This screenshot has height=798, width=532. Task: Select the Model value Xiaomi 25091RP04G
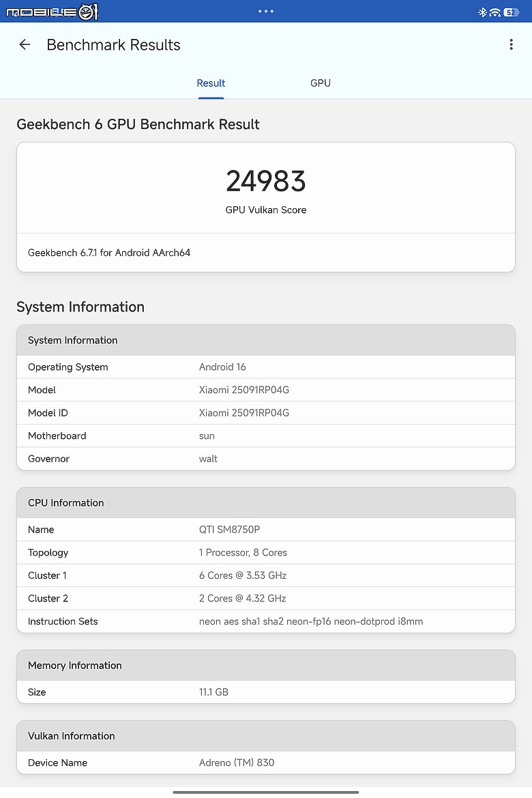coord(244,390)
